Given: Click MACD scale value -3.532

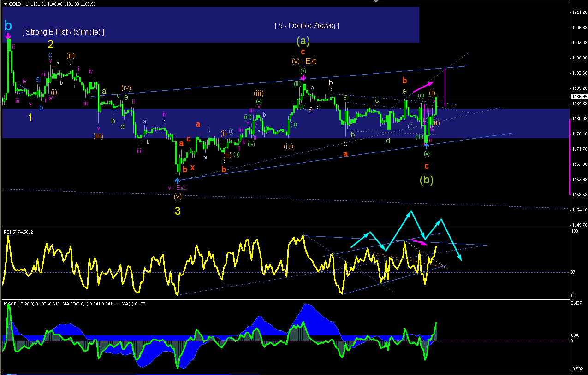Looking at the screenshot, I should coord(577,369).
